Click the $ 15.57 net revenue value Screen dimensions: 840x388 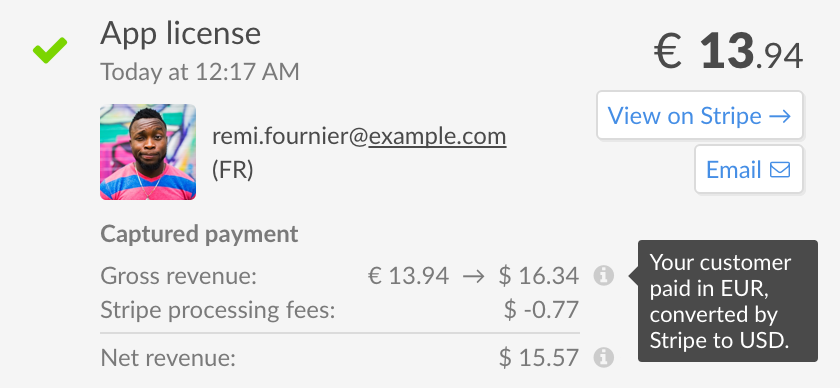[539, 357]
